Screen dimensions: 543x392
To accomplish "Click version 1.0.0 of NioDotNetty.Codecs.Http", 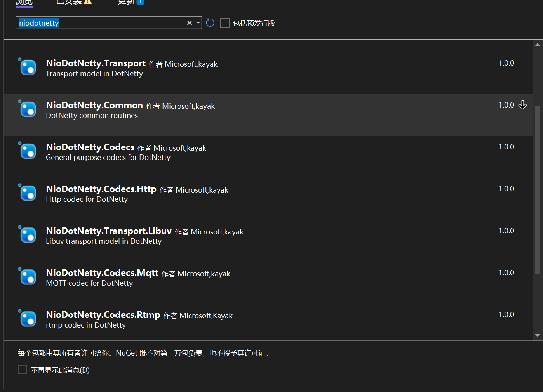I will pos(506,189).
